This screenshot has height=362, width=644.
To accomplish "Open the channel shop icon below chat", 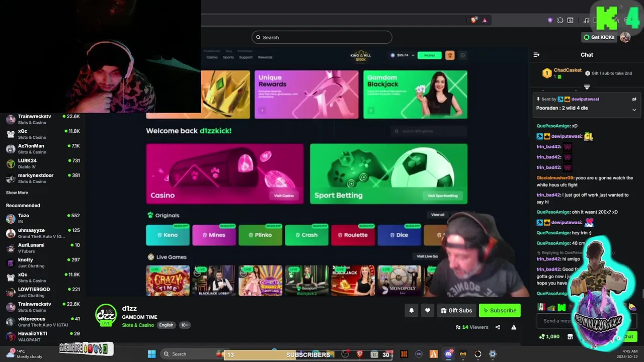I will (570, 337).
